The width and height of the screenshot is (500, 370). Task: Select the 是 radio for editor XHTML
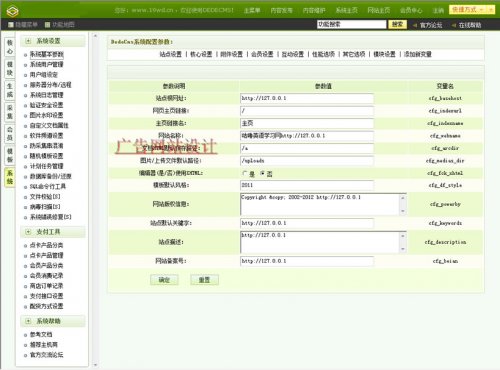point(245,173)
